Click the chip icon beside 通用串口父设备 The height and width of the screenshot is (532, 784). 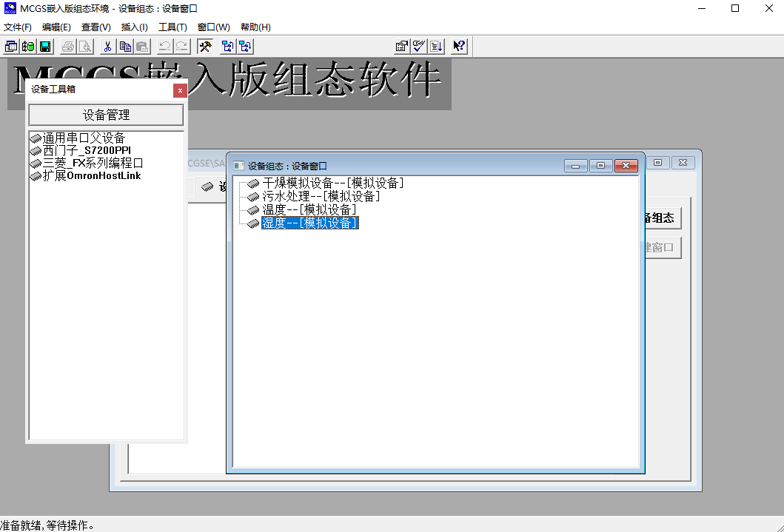(36, 138)
